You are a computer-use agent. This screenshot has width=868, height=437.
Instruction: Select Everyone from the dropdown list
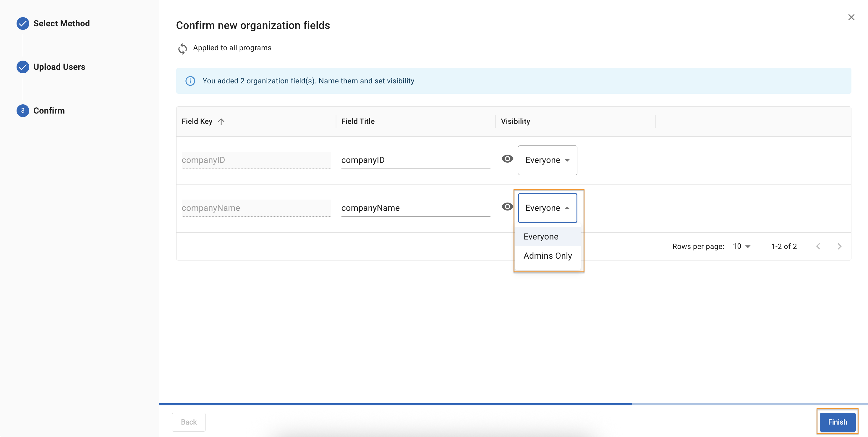[x=541, y=237]
